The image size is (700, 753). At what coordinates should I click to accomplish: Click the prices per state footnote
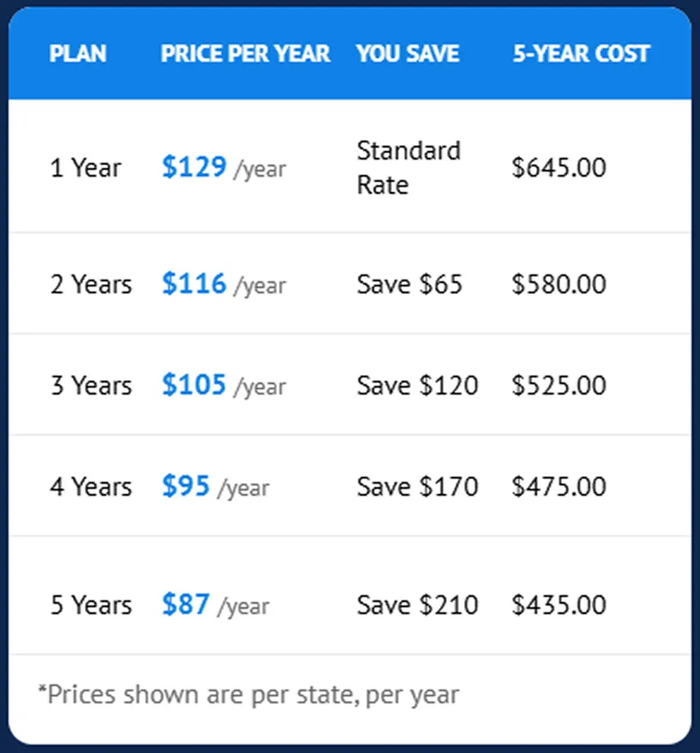click(249, 695)
